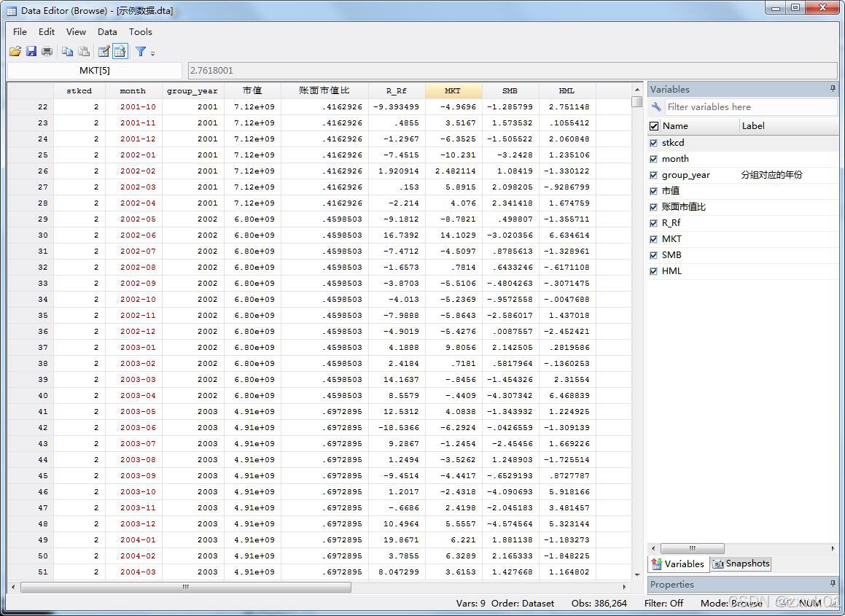
Task: Save the current dataset
Action: click(31, 51)
